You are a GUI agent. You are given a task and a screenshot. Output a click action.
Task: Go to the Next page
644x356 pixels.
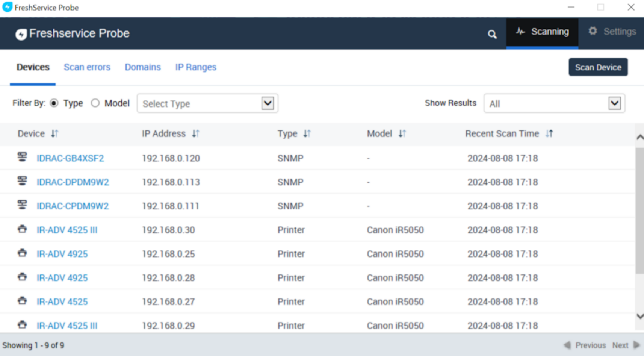[x=626, y=345]
